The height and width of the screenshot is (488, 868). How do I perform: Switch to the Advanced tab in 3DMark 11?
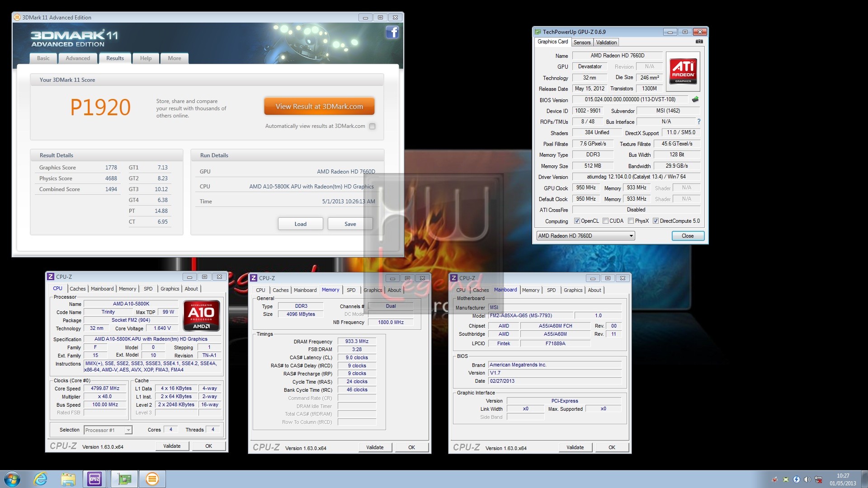78,58
